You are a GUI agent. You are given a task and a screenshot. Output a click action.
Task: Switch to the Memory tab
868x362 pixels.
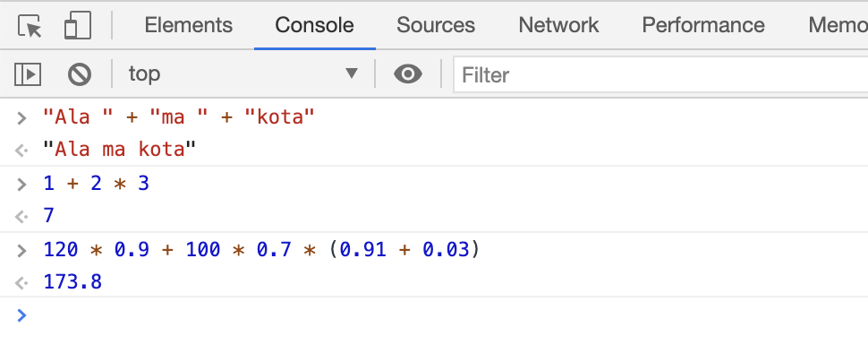point(837,26)
